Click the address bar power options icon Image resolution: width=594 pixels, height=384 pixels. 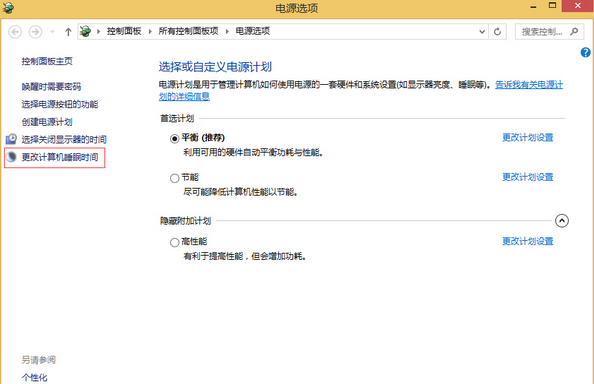85,31
